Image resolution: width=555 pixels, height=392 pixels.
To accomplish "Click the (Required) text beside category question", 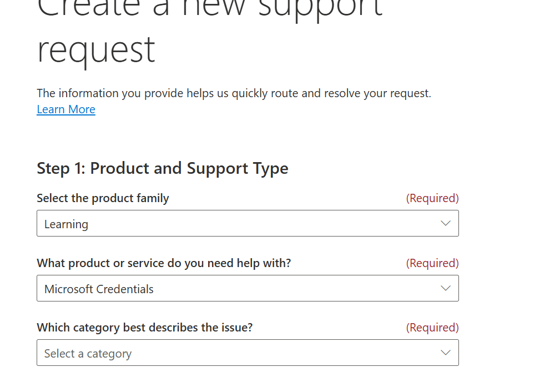I will (432, 328).
